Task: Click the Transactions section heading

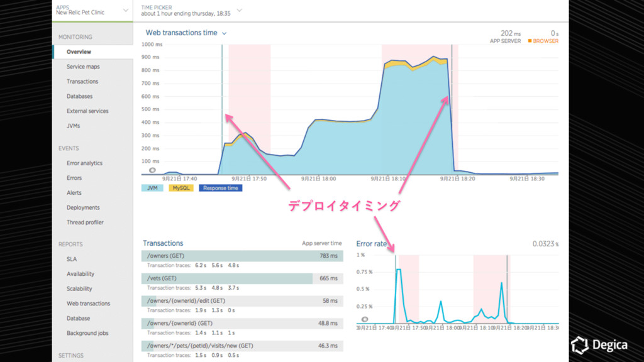Action: [x=163, y=243]
